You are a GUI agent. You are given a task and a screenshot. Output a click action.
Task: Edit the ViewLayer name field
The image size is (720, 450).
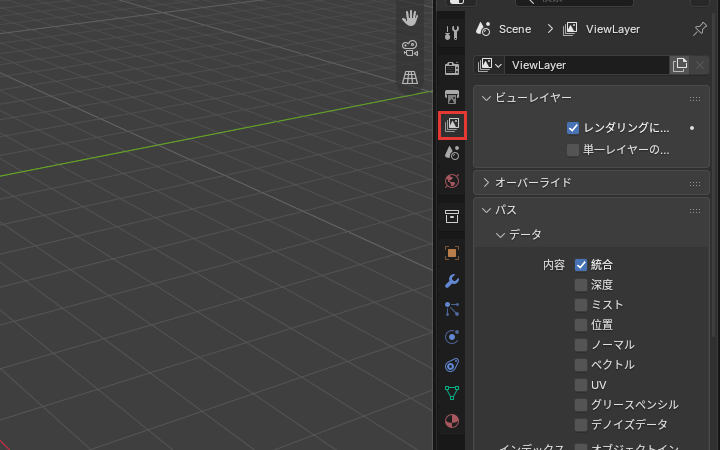coord(587,65)
